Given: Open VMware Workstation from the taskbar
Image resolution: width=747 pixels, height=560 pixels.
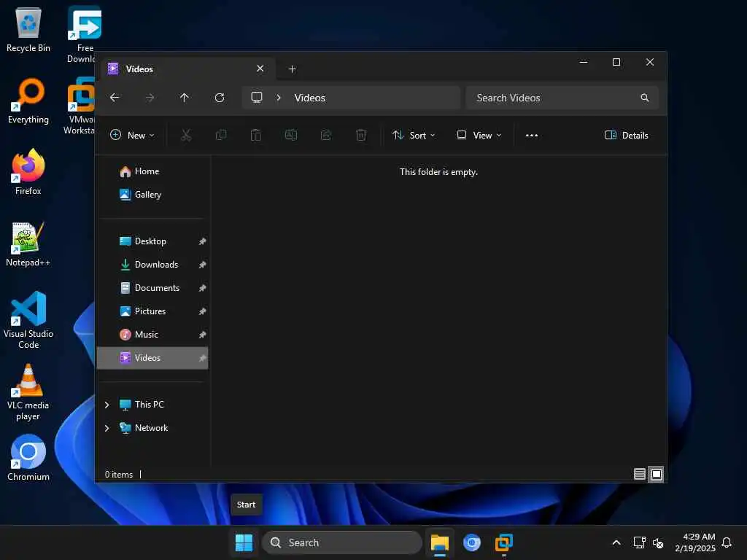Looking at the screenshot, I should click(503, 542).
